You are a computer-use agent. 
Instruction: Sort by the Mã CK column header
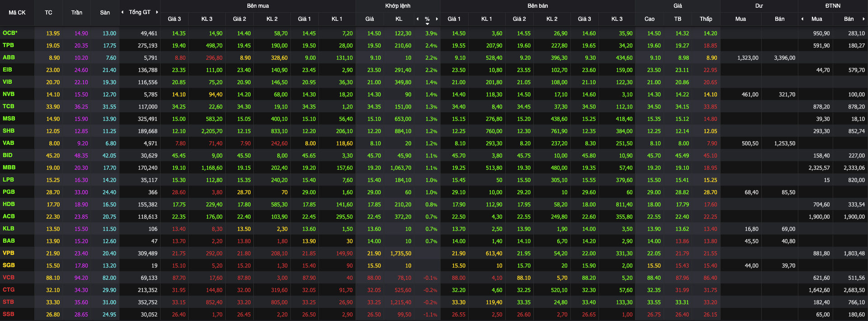click(17, 13)
